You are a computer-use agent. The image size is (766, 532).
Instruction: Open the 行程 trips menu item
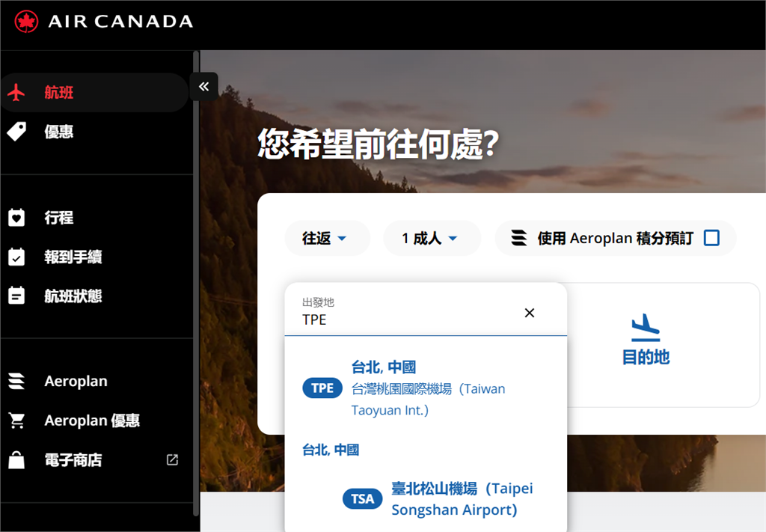(x=94, y=218)
